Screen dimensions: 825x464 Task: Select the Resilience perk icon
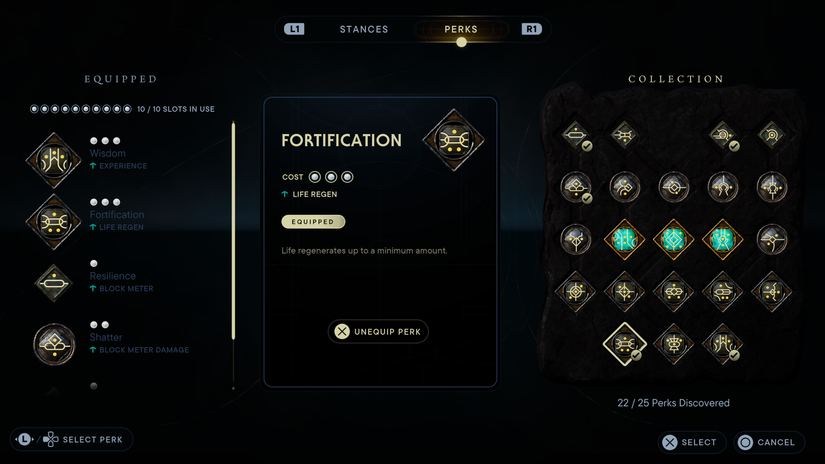click(53, 283)
